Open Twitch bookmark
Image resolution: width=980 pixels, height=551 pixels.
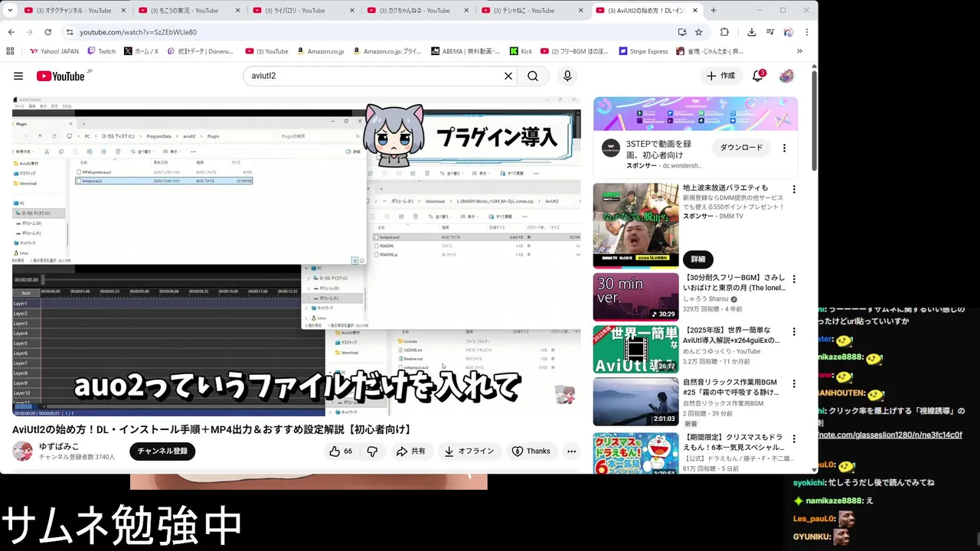(x=102, y=51)
